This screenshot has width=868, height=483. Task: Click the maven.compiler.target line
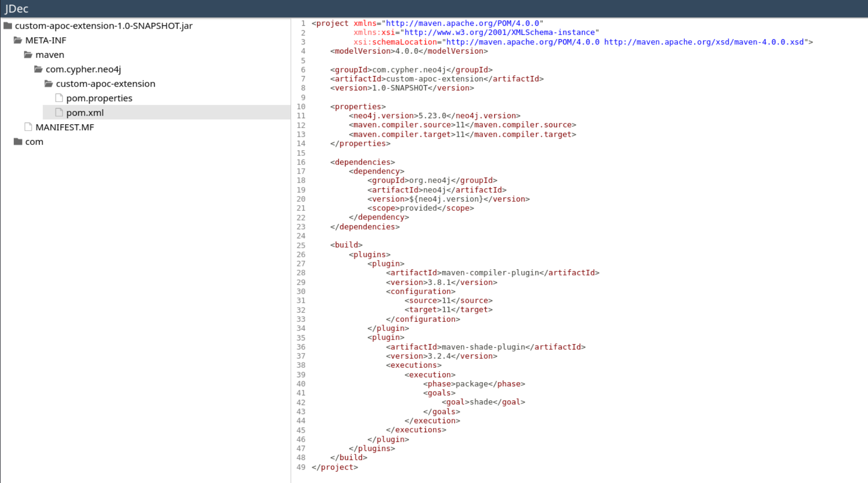462,134
